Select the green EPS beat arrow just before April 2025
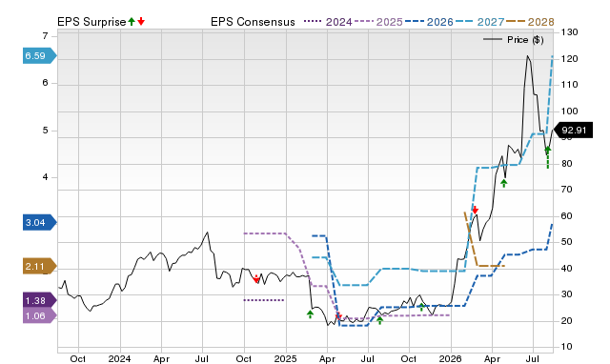 click(x=310, y=314)
